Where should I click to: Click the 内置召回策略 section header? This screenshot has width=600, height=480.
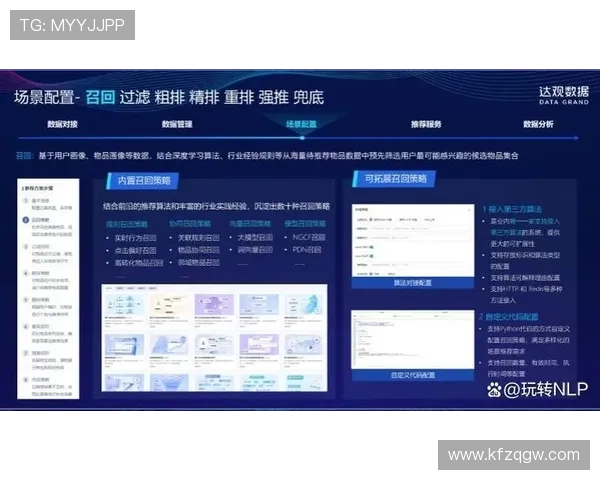[143, 180]
